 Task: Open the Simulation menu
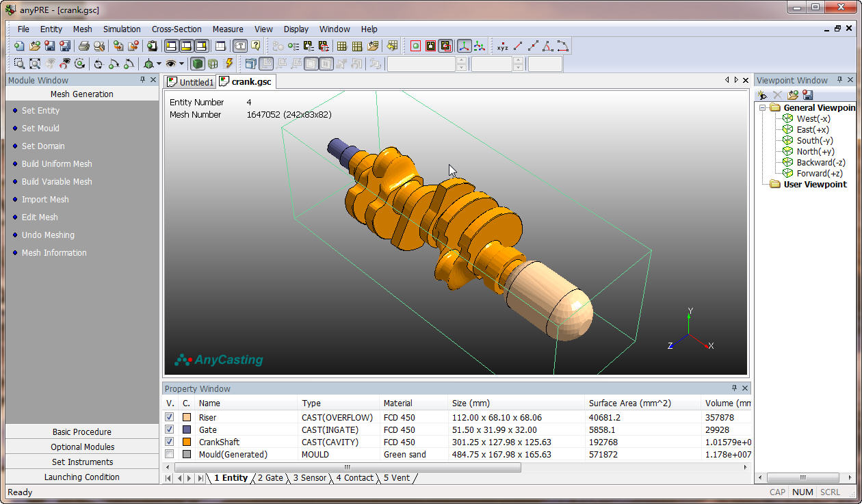point(122,29)
